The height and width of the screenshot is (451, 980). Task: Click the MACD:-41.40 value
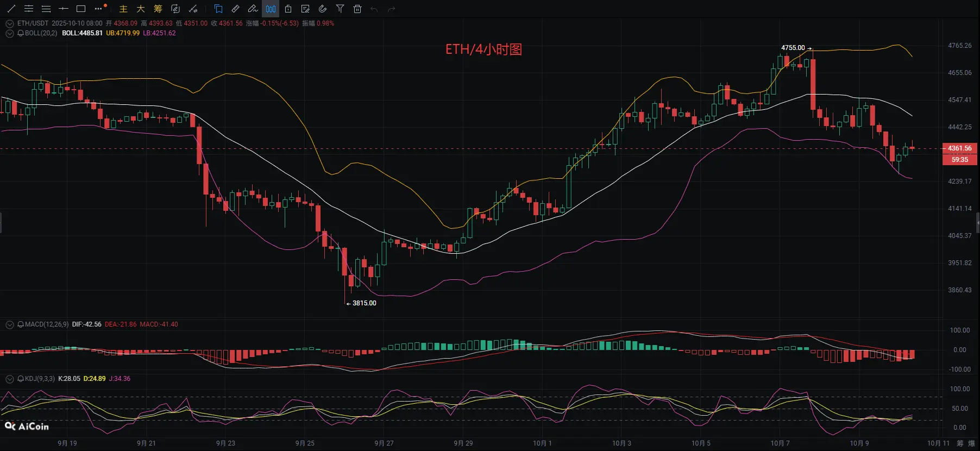pos(159,324)
